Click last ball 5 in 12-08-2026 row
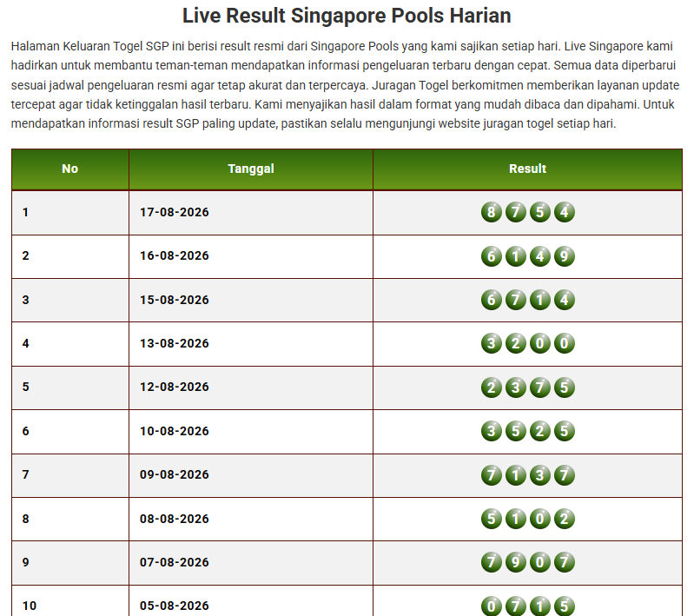This screenshot has height=616, width=694. click(x=565, y=387)
